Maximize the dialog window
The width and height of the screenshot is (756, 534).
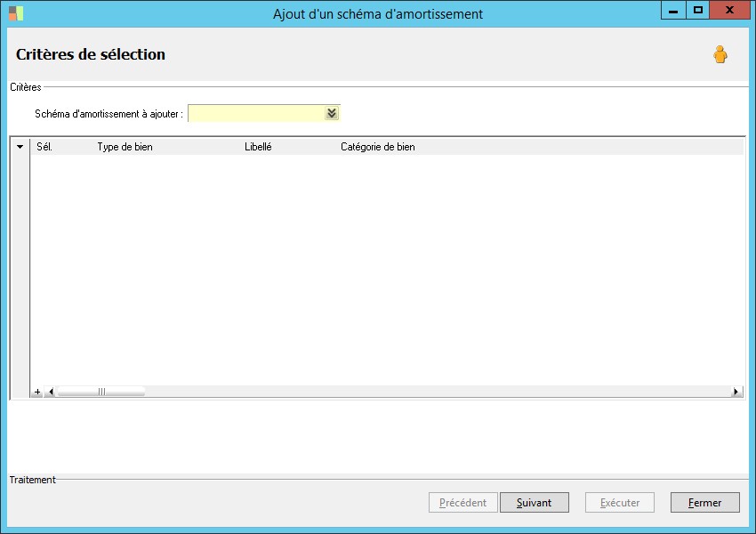[x=698, y=11]
